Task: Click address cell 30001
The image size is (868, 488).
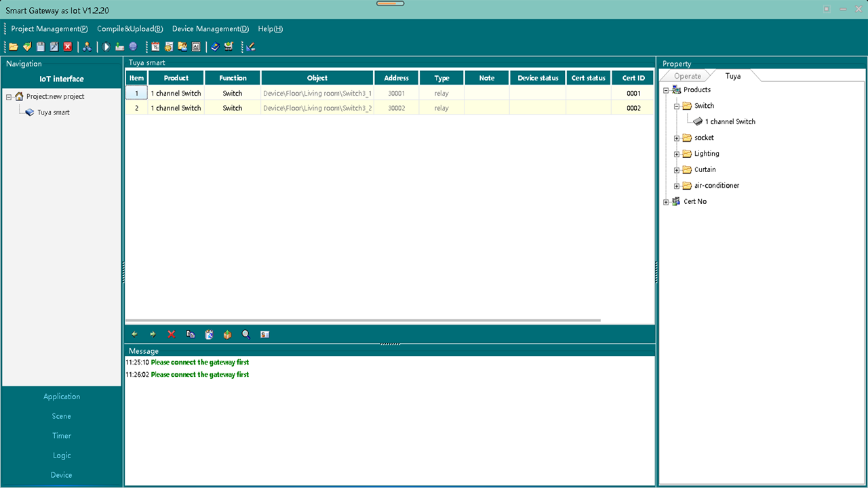Action: [397, 94]
